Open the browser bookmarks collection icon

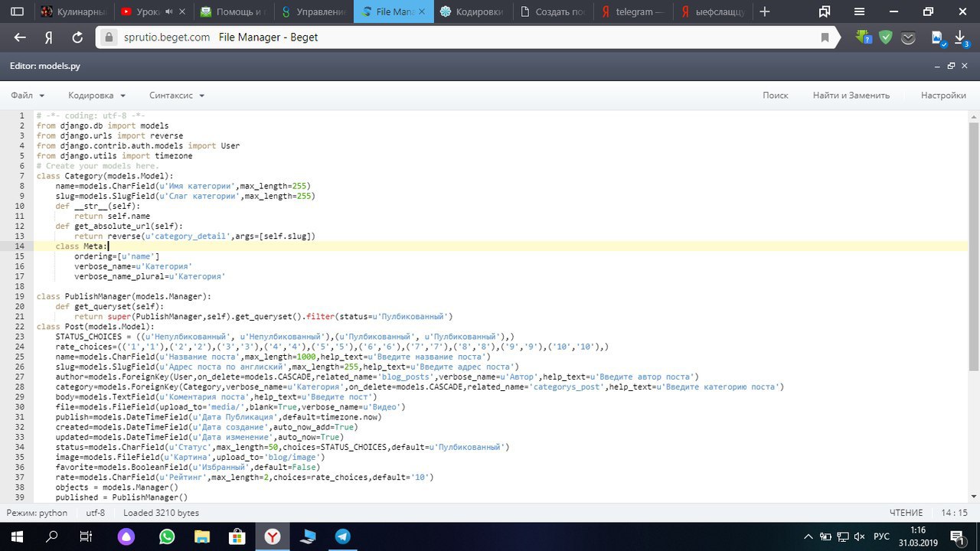click(825, 12)
